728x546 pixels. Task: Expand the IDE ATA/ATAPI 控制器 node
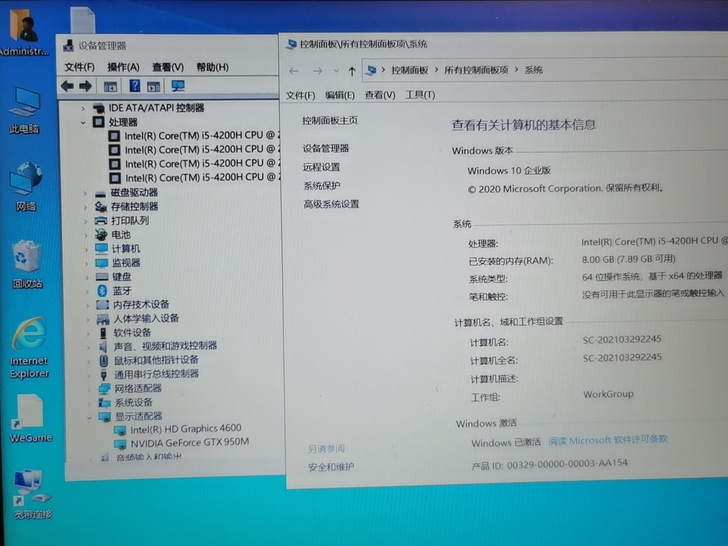point(83,108)
